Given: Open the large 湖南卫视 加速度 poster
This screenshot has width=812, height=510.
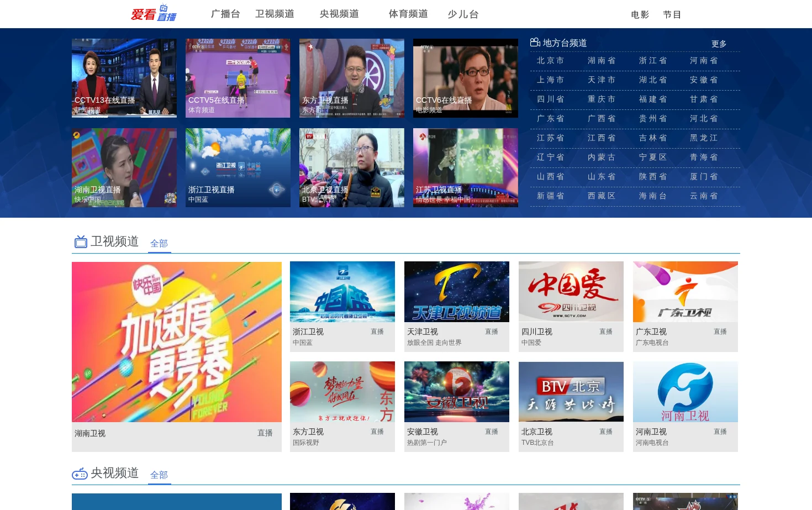Looking at the screenshot, I should pyautogui.click(x=177, y=342).
